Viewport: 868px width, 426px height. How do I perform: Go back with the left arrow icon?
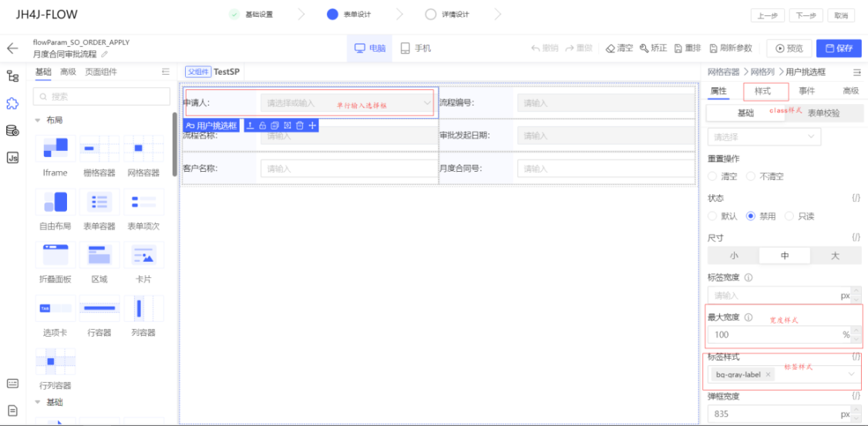pos(12,48)
